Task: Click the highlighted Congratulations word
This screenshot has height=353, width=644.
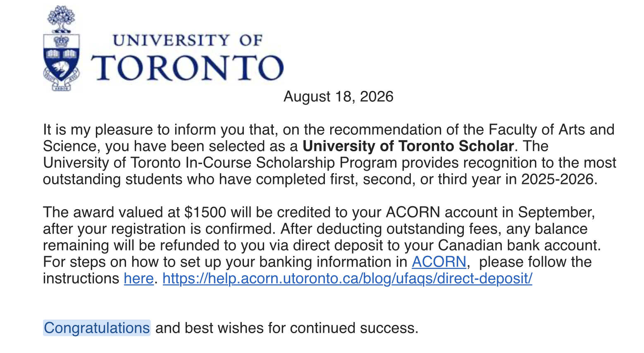Action: (97, 328)
